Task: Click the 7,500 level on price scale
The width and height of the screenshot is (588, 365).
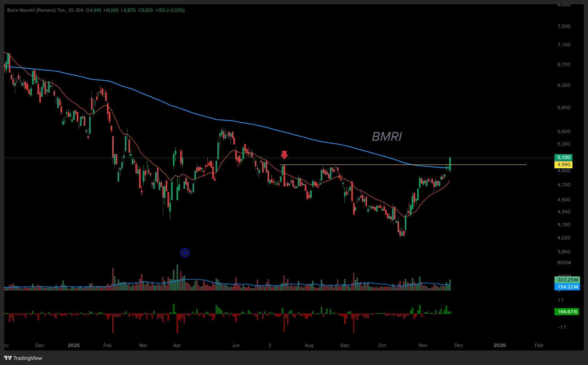Action: pyautogui.click(x=564, y=26)
